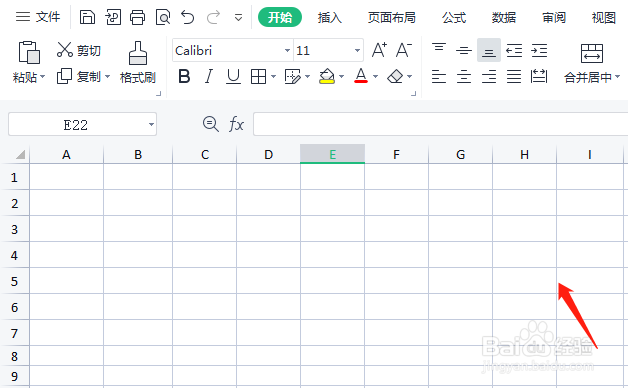
Task: Click the export to PDF icon
Action: (x=113, y=17)
